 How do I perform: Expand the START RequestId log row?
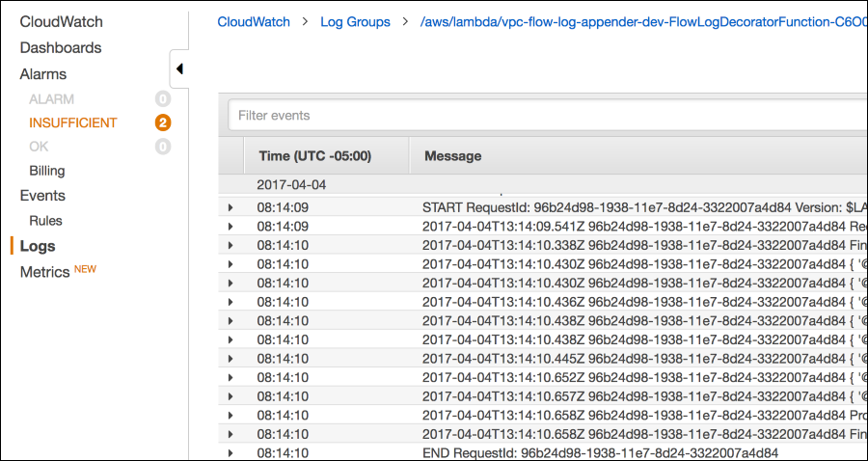[x=231, y=207]
